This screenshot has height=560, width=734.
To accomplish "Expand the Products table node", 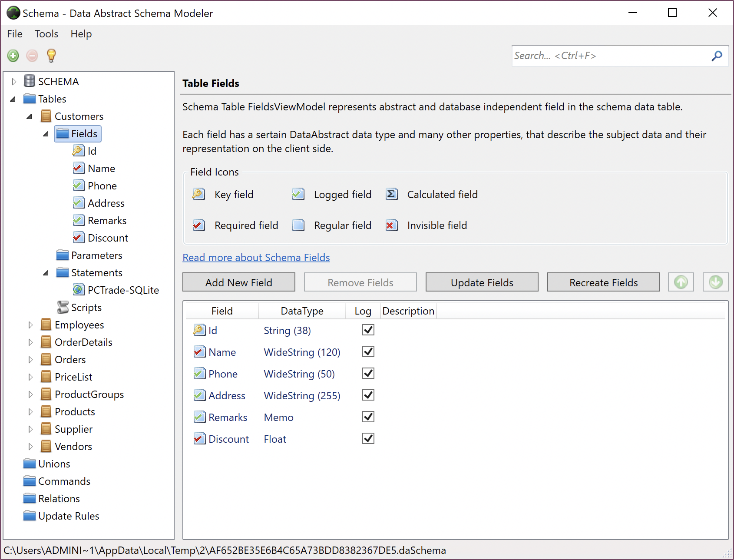I will pyautogui.click(x=30, y=411).
